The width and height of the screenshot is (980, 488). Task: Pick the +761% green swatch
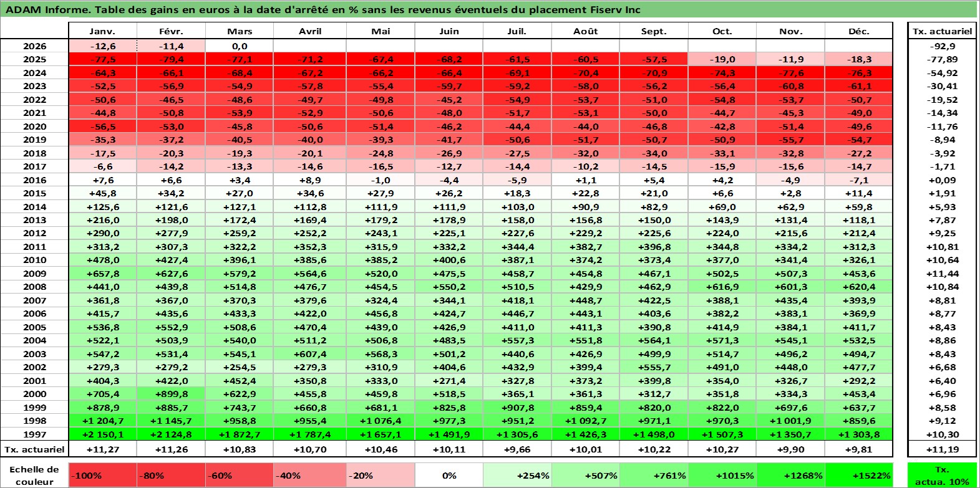(x=654, y=475)
